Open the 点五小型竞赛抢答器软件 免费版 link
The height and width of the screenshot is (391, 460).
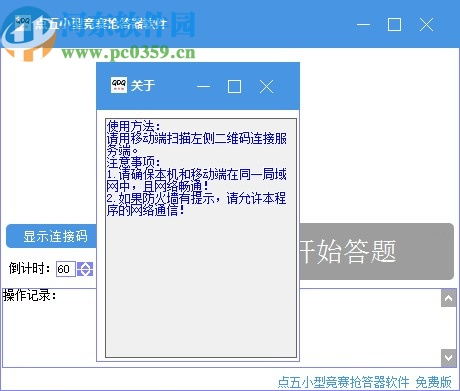click(x=365, y=382)
